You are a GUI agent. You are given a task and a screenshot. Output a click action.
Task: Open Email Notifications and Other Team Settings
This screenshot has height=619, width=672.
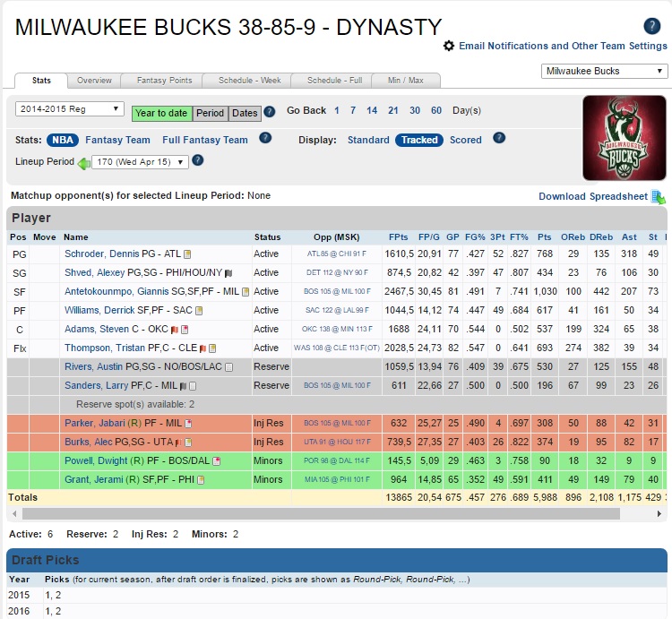pos(563,46)
